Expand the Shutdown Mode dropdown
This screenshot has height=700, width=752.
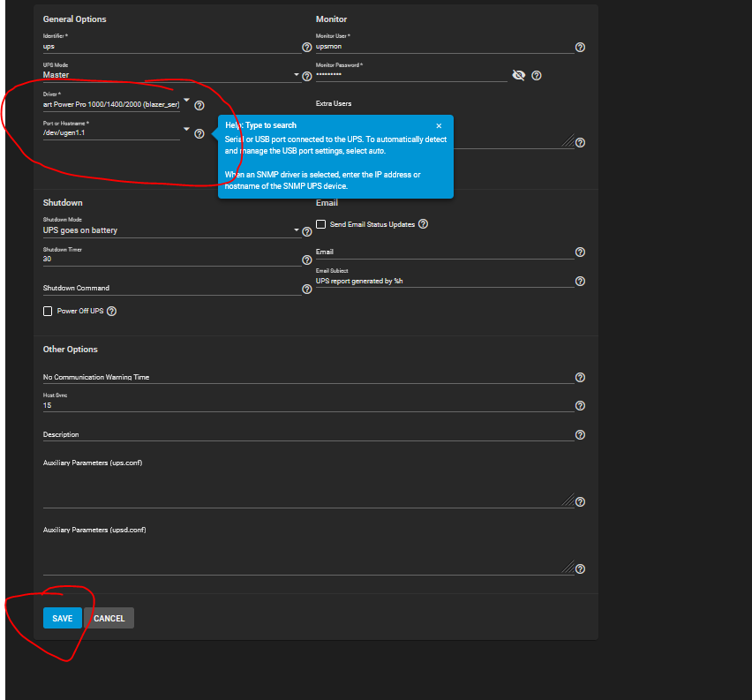(x=297, y=230)
